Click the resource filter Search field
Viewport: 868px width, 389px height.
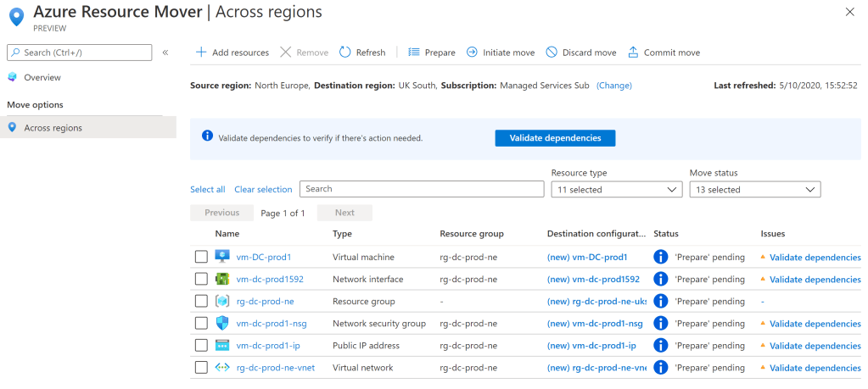click(x=422, y=189)
